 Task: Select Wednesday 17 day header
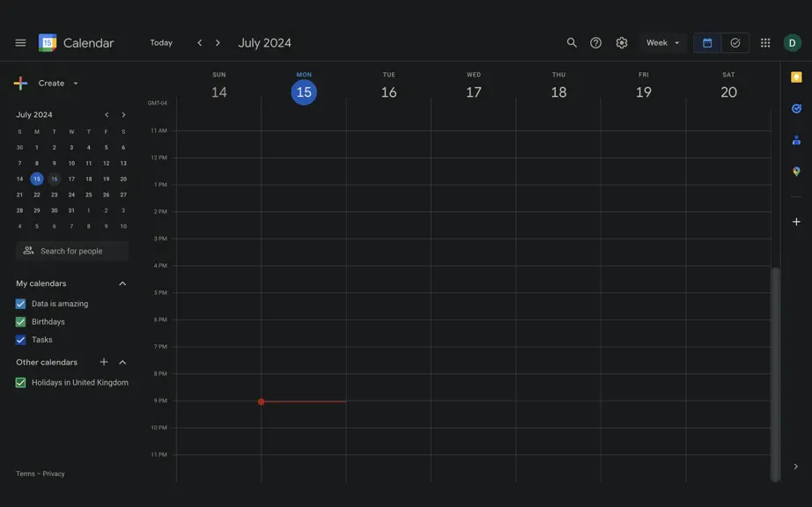(x=474, y=92)
